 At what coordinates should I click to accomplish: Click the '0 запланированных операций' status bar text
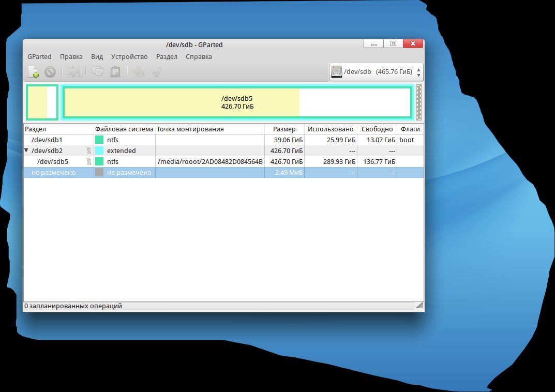point(73,306)
